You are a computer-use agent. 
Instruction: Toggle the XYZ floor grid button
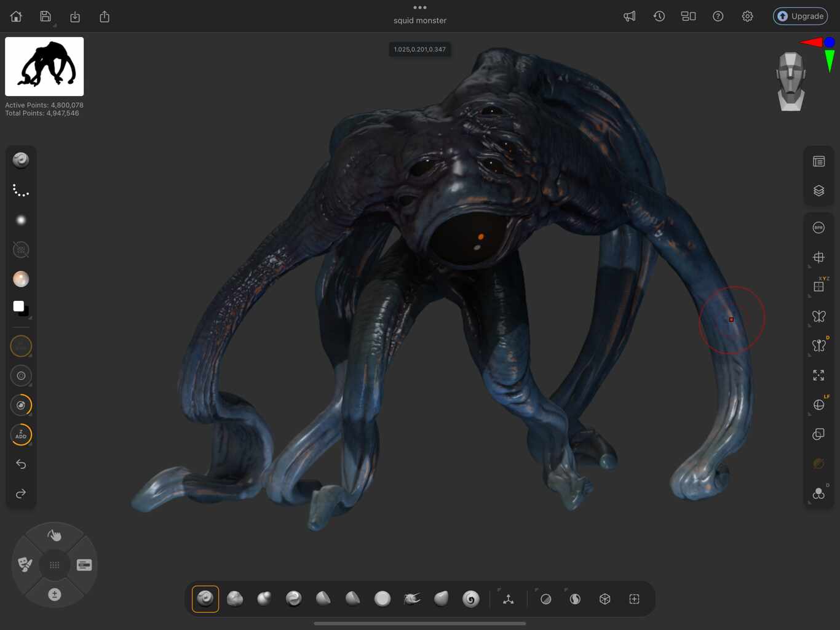tap(818, 287)
